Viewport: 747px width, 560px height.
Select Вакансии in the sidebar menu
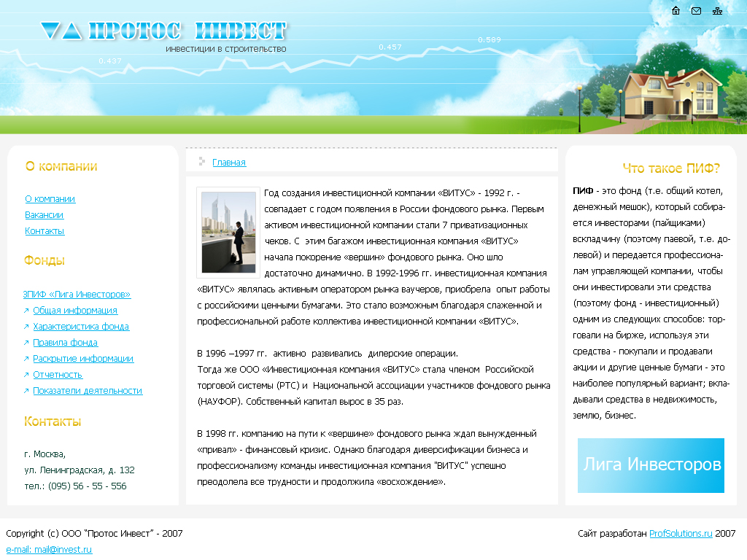pyautogui.click(x=45, y=215)
